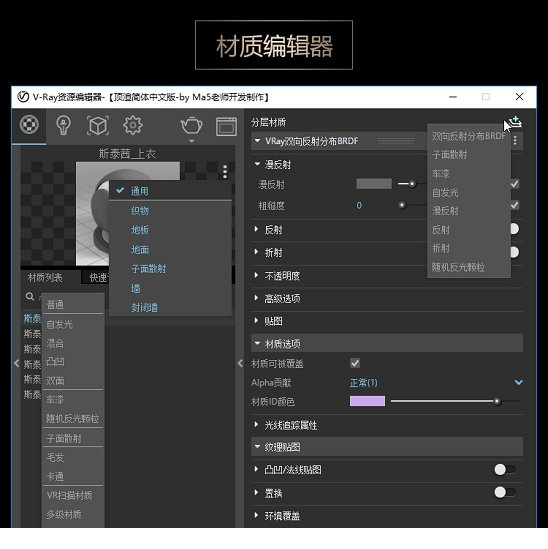Open the frame buffer window icon
Screen dimensions: 548x549
click(226, 126)
